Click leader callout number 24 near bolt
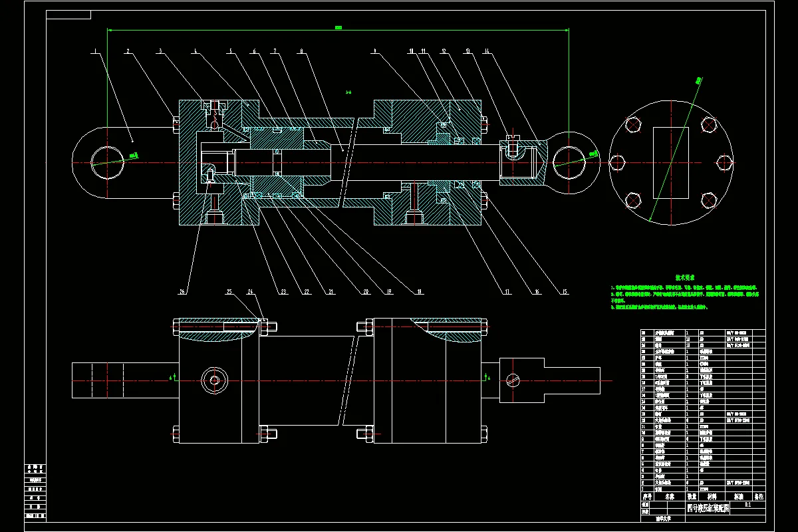The height and width of the screenshot is (532, 798). click(251, 291)
